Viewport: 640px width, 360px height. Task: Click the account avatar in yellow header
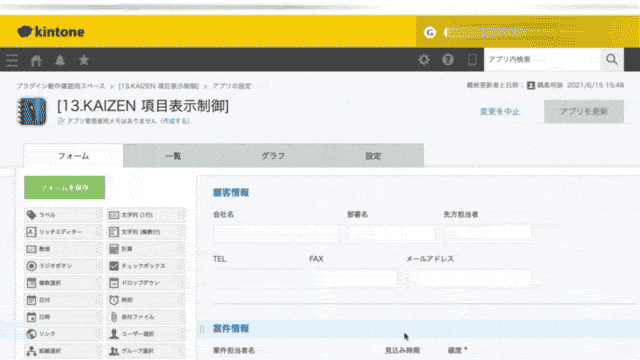pyautogui.click(x=429, y=32)
